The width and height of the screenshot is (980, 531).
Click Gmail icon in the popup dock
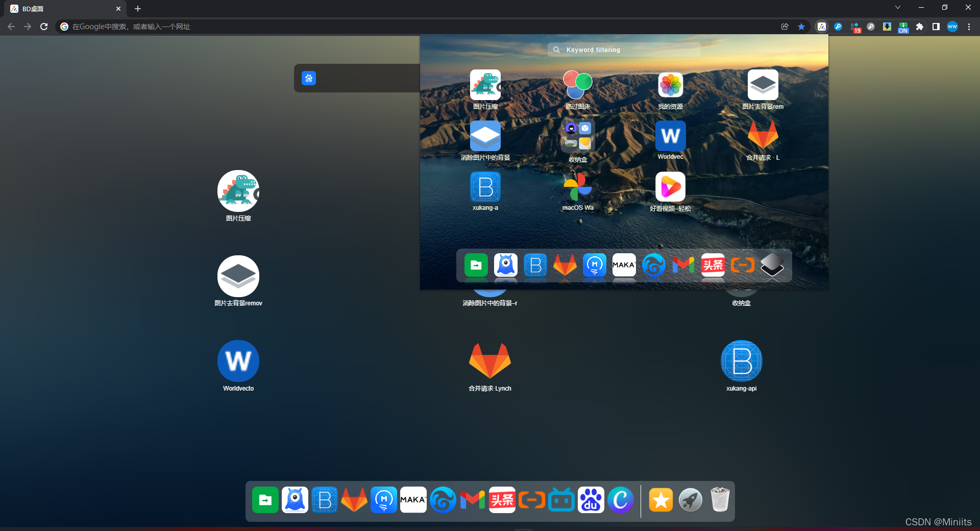pos(683,265)
